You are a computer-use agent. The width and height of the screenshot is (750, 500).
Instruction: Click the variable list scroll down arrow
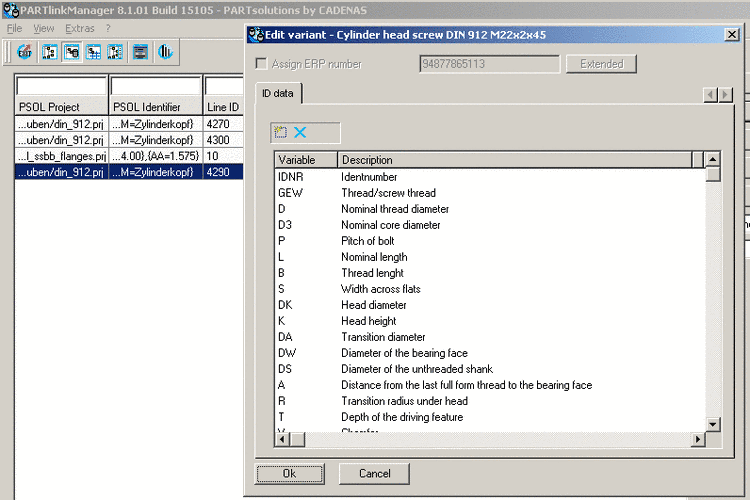tap(713, 424)
